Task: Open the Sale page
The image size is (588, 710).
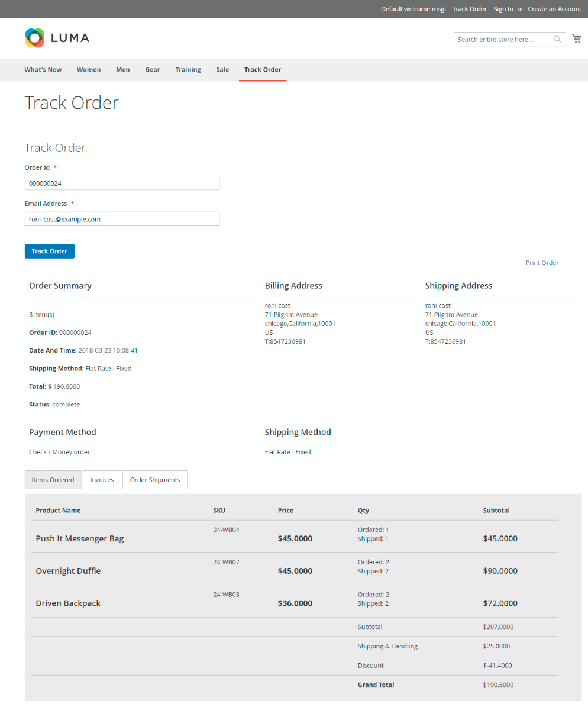Action: 222,70
